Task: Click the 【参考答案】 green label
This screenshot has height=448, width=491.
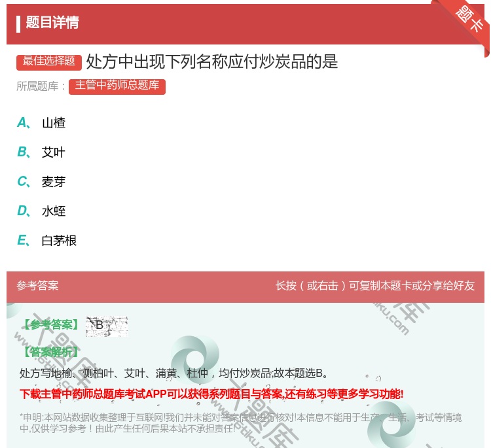Action: click(x=51, y=325)
